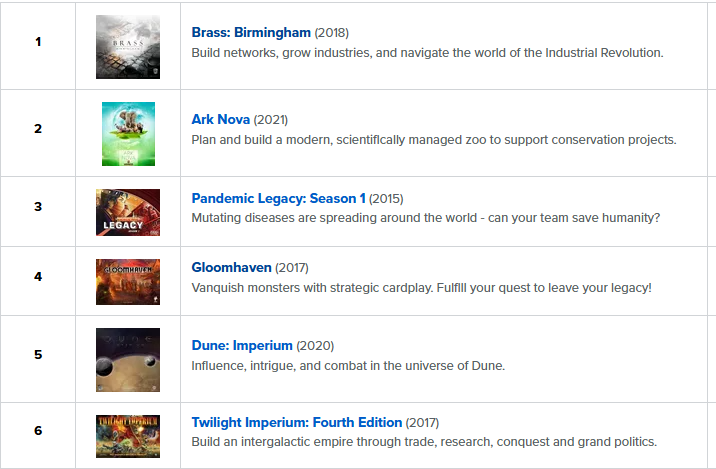The image size is (716, 469).
Task: Open Pandemic Legacy: Season 1 title link
Action: click(x=278, y=198)
